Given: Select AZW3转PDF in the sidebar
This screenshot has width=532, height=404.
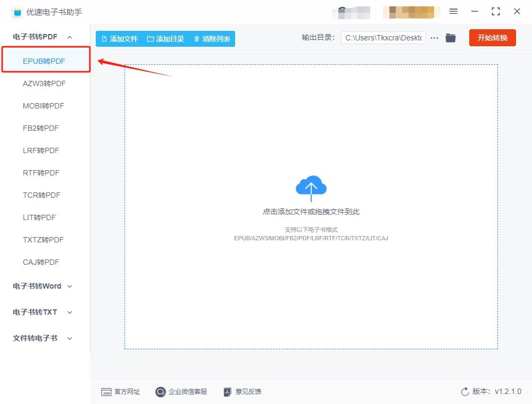Looking at the screenshot, I should tap(44, 83).
